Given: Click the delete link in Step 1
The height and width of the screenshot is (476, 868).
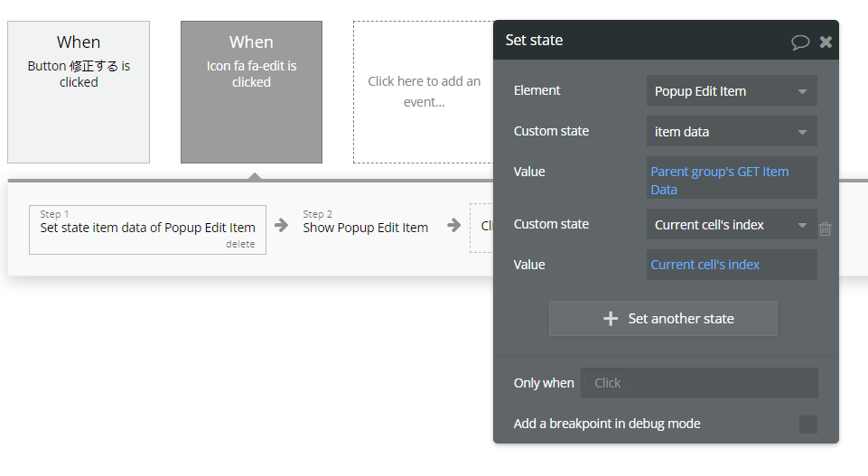Looking at the screenshot, I should click(x=240, y=244).
